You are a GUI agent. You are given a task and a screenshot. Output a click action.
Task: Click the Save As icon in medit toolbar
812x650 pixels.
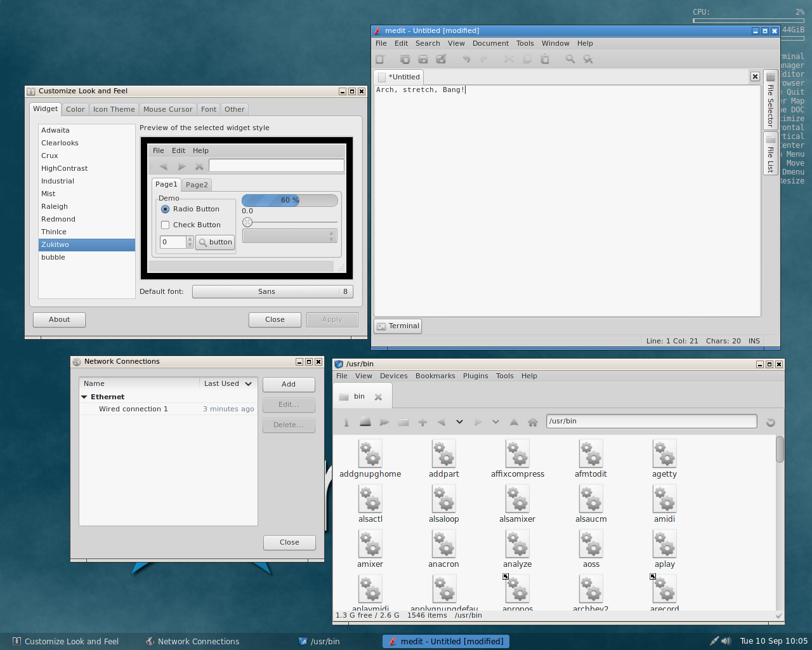pos(441,59)
